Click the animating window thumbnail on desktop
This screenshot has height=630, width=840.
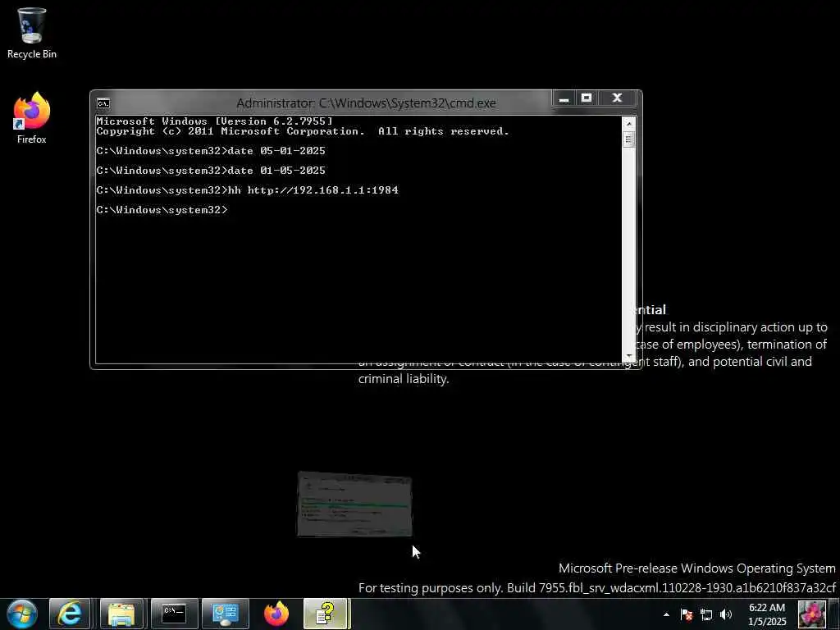pyautogui.click(x=354, y=504)
